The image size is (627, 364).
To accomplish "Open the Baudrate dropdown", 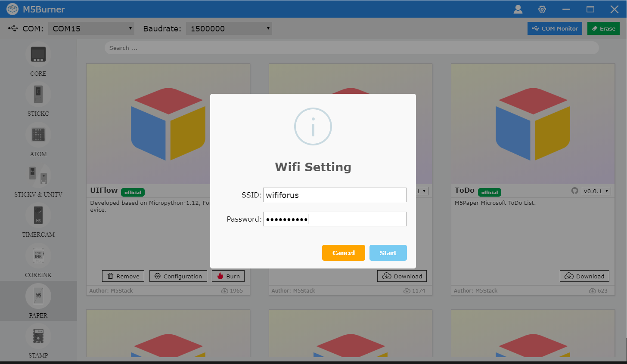I will pyautogui.click(x=229, y=28).
